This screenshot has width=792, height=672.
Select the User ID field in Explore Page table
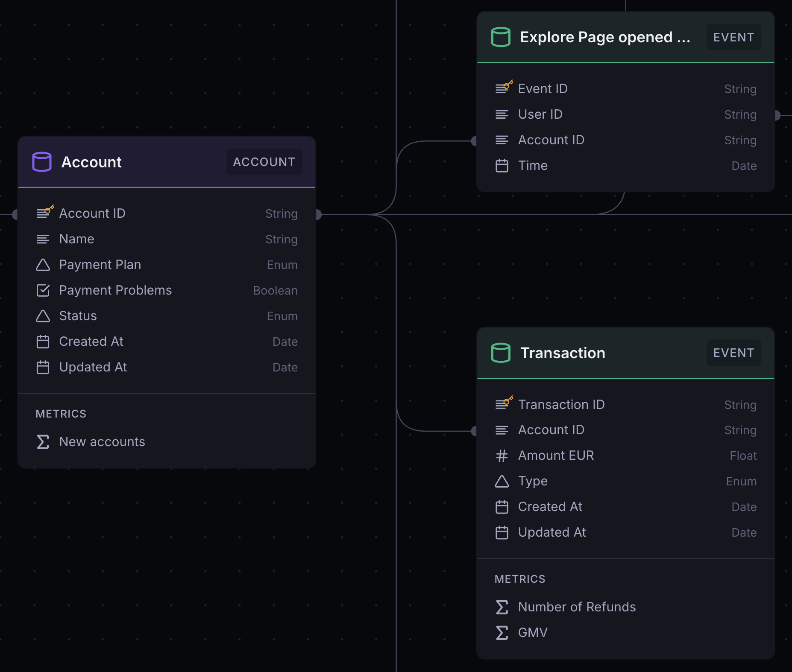click(540, 114)
